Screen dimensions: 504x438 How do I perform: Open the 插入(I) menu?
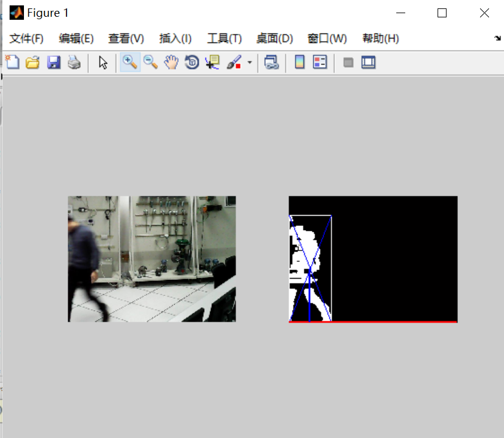point(175,38)
